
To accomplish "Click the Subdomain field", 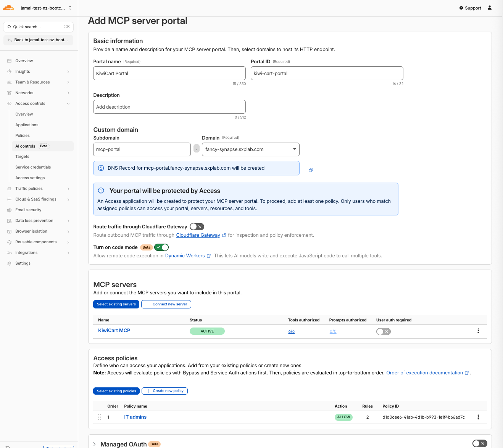I will (x=142, y=149).
